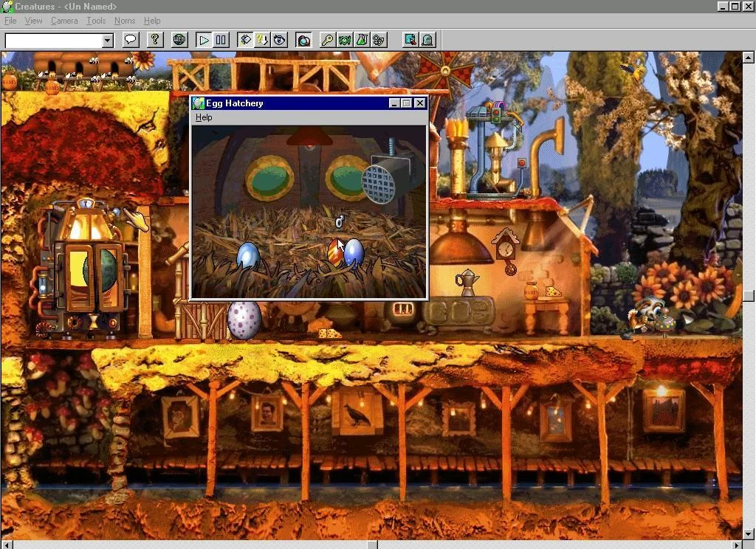
Task: Click the gravestone icon in toolbar
Action: (427, 40)
